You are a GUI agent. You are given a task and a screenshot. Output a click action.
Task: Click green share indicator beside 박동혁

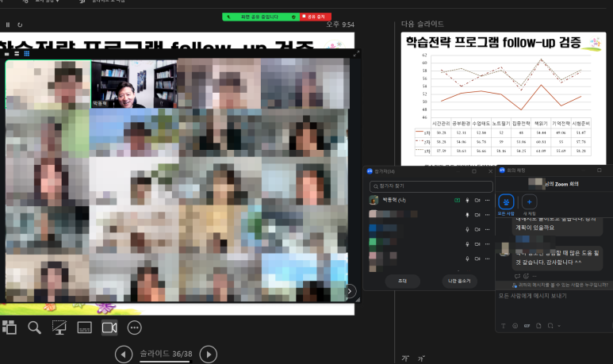(x=457, y=200)
